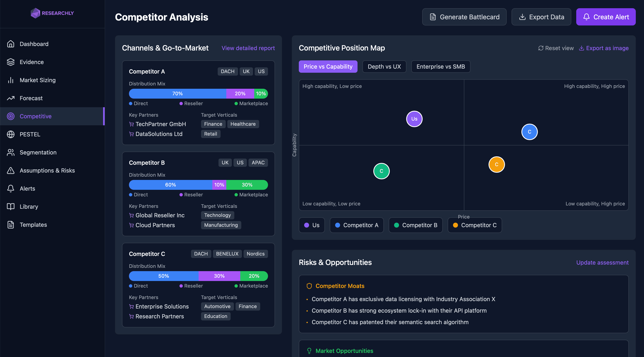The height and width of the screenshot is (357, 644).
Task: Click Generate Battlecard button
Action: click(x=464, y=17)
